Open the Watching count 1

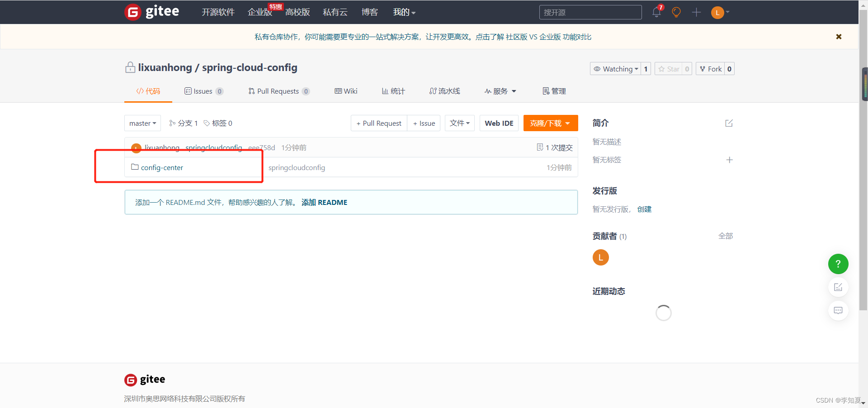pos(646,69)
